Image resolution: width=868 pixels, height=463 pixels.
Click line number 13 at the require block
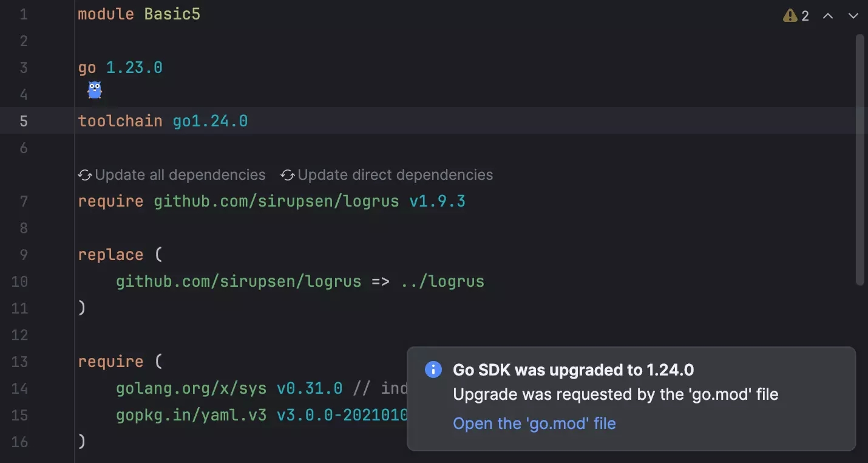(20, 362)
